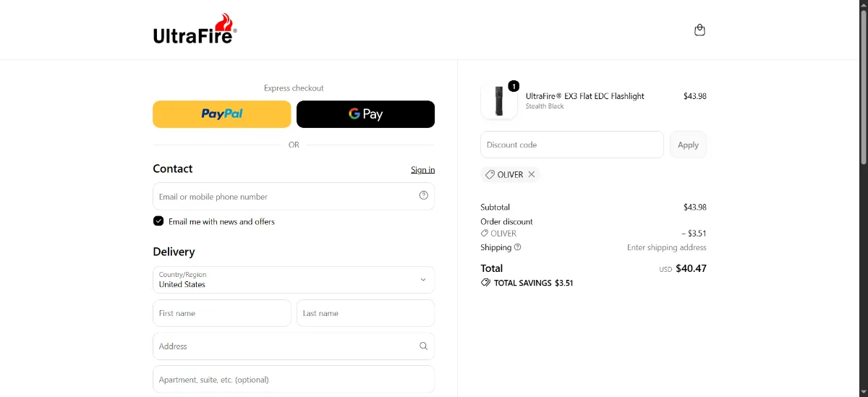Click the TOTAL SAVINGS $3.51 text
868x397 pixels.
(x=533, y=283)
